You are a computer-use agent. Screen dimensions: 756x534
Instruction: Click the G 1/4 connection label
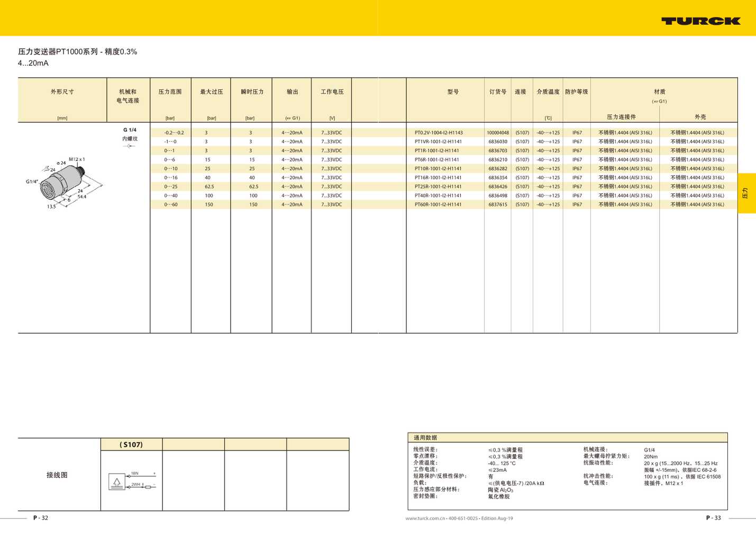[x=130, y=130]
